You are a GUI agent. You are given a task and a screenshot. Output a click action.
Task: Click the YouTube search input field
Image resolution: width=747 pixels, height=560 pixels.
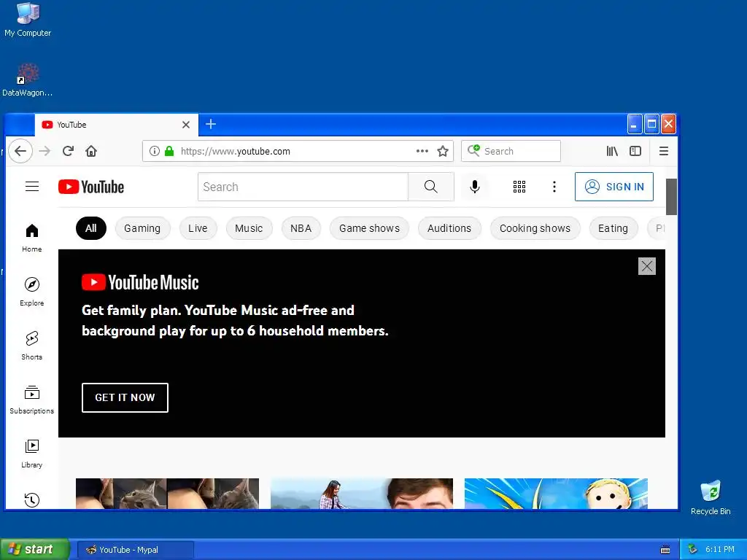coord(303,187)
